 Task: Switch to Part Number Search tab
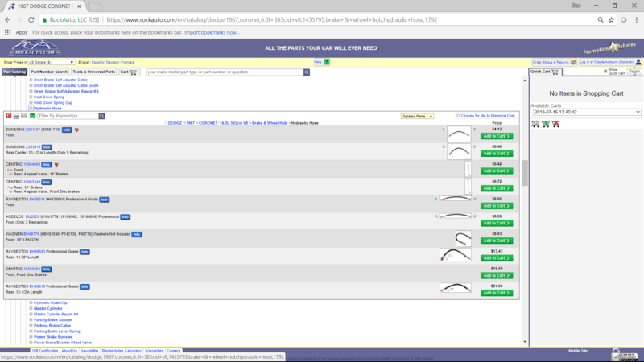point(49,72)
